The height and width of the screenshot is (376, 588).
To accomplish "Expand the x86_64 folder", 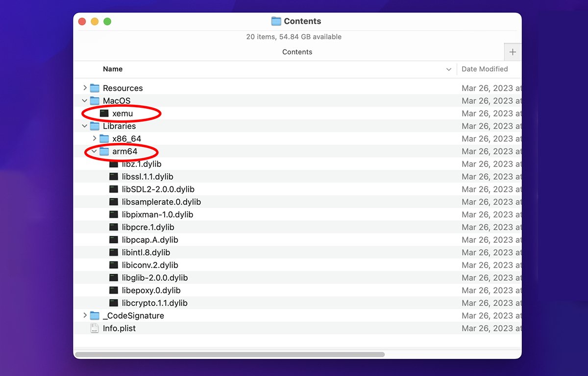I will pos(95,139).
